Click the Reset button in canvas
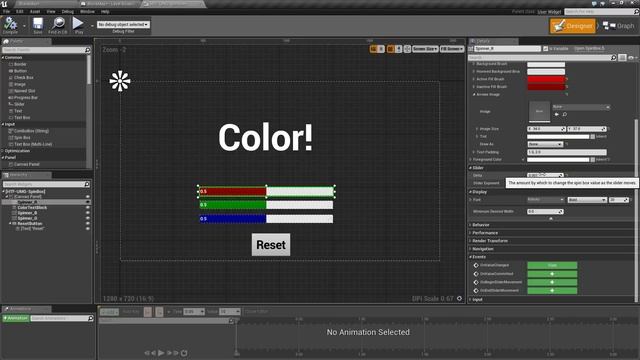This screenshot has width=640, height=360. (271, 245)
